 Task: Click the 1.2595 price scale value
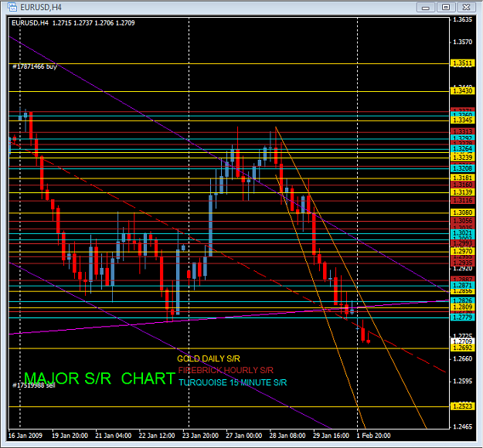click(x=462, y=382)
